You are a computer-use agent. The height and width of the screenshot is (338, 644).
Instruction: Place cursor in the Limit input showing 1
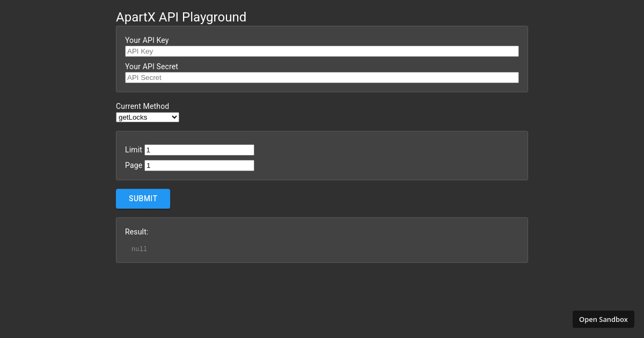(x=199, y=150)
